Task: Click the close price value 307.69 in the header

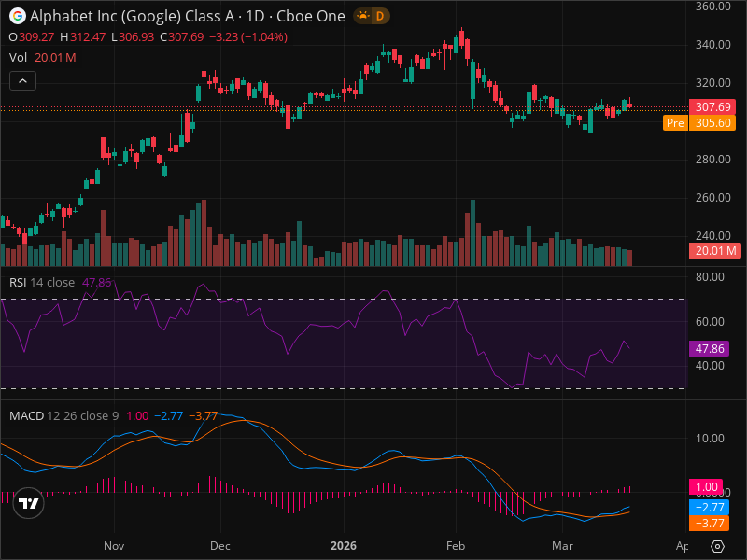Action: [186, 37]
